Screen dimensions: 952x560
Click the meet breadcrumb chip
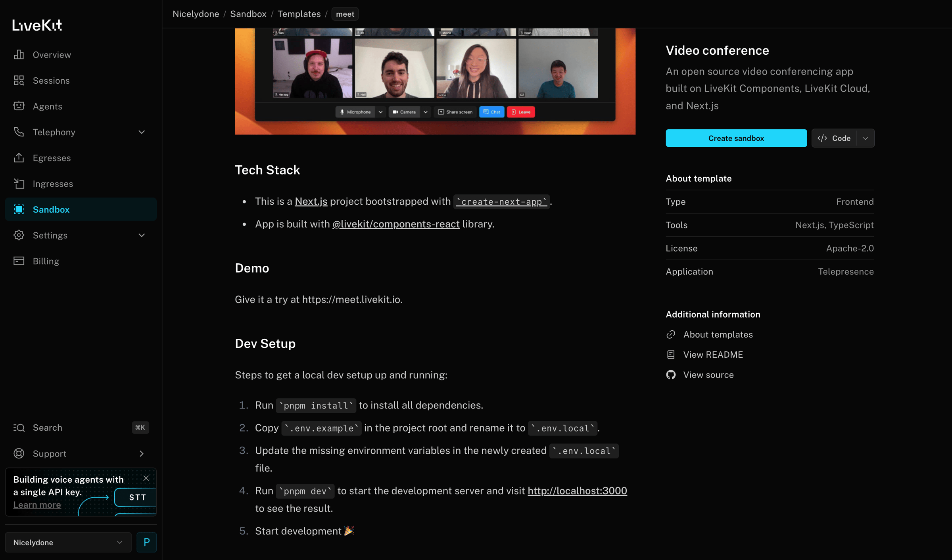point(345,14)
